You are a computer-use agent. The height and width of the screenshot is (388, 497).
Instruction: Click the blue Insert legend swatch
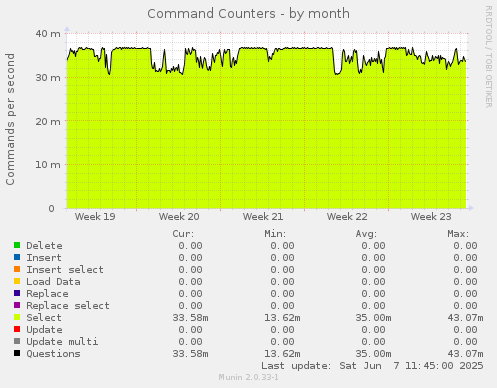coord(17,257)
